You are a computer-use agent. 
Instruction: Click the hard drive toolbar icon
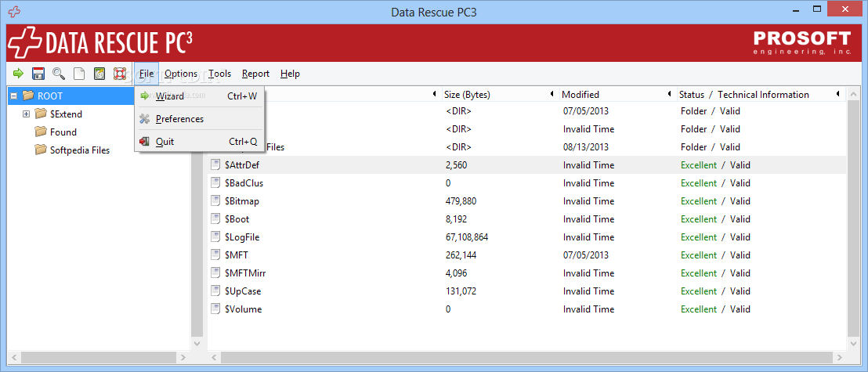pyautogui.click(x=99, y=73)
